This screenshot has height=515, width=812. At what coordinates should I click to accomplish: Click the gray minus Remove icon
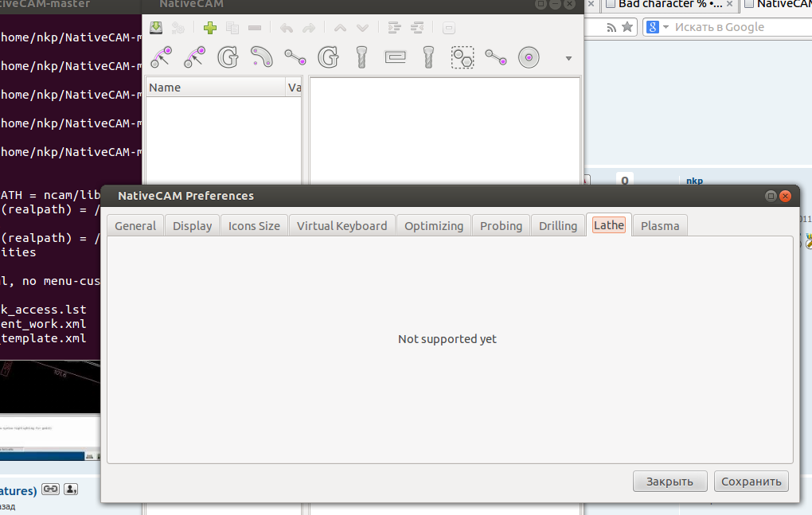coord(254,27)
